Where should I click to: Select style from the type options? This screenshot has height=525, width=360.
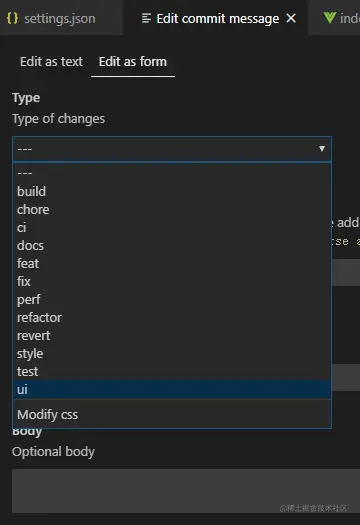point(172,354)
